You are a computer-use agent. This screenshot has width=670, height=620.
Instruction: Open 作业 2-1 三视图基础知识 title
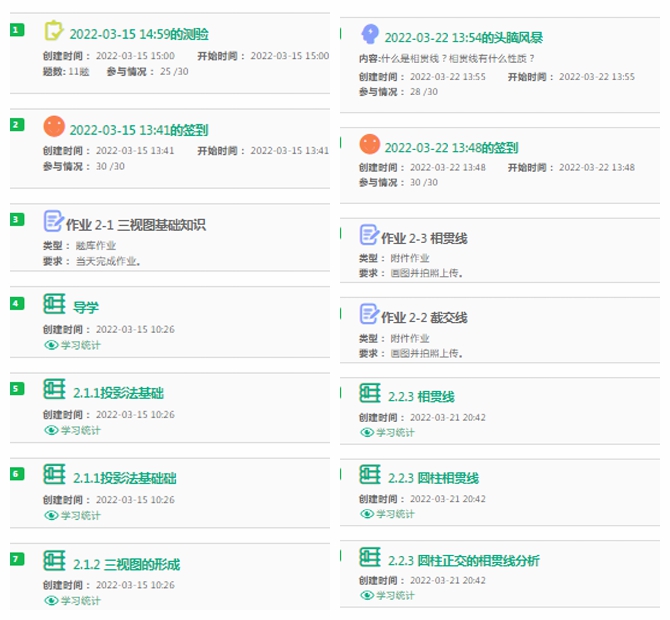(x=136, y=225)
